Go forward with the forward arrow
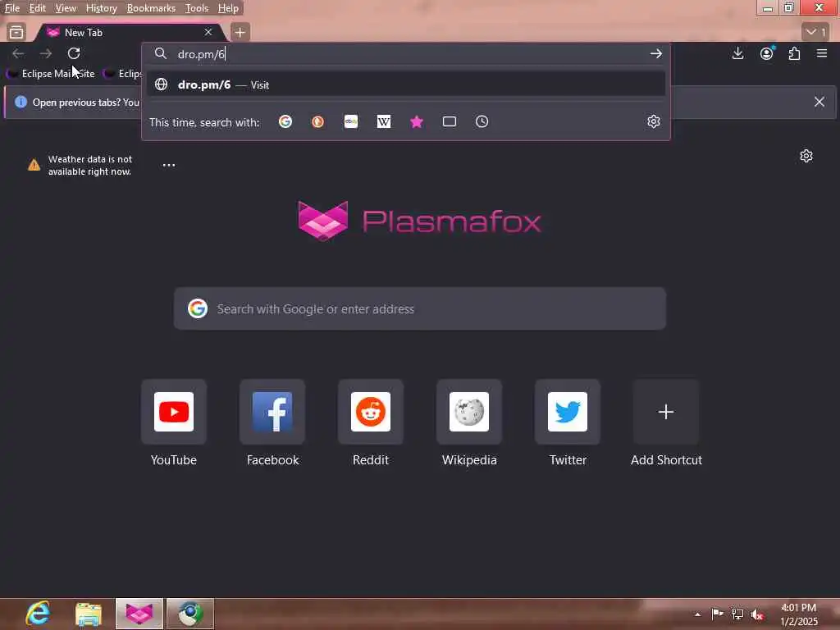 point(46,53)
